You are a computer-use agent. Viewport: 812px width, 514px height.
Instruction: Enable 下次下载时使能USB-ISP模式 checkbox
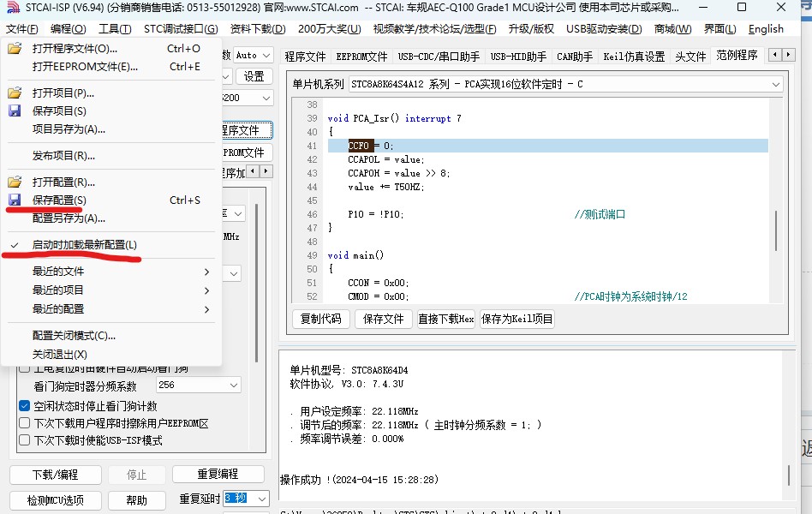[x=24, y=440]
